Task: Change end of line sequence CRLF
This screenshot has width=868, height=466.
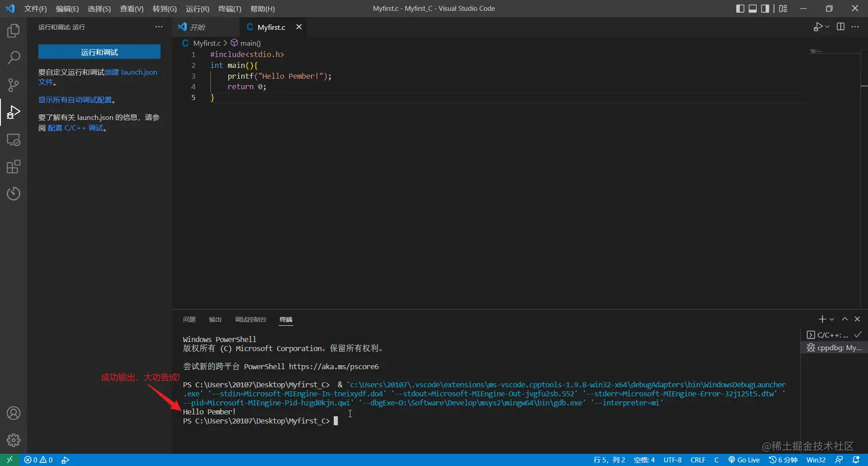Action: point(698,460)
